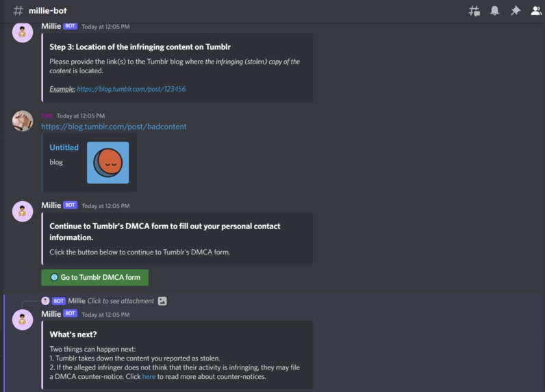Click the 'here' counter-notices link
The image size is (545, 392).
point(149,376)
